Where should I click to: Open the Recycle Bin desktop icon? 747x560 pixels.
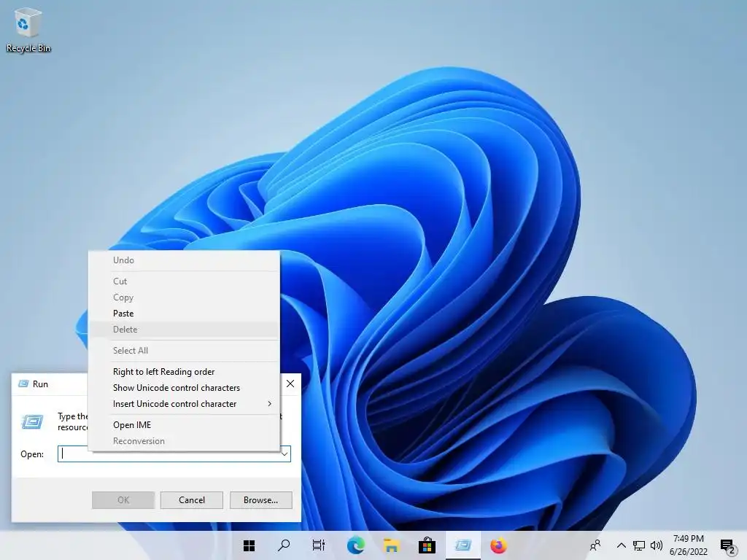coord(28,29)
